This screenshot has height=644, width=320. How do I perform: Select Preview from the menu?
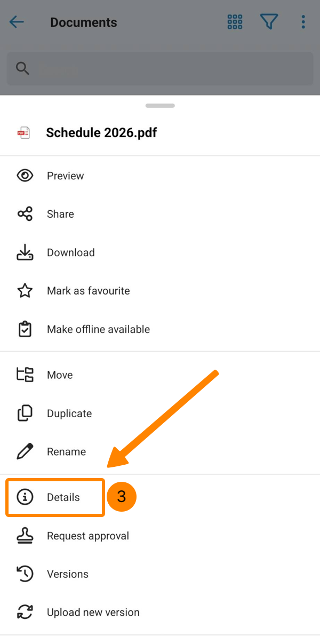pos(65,176)
